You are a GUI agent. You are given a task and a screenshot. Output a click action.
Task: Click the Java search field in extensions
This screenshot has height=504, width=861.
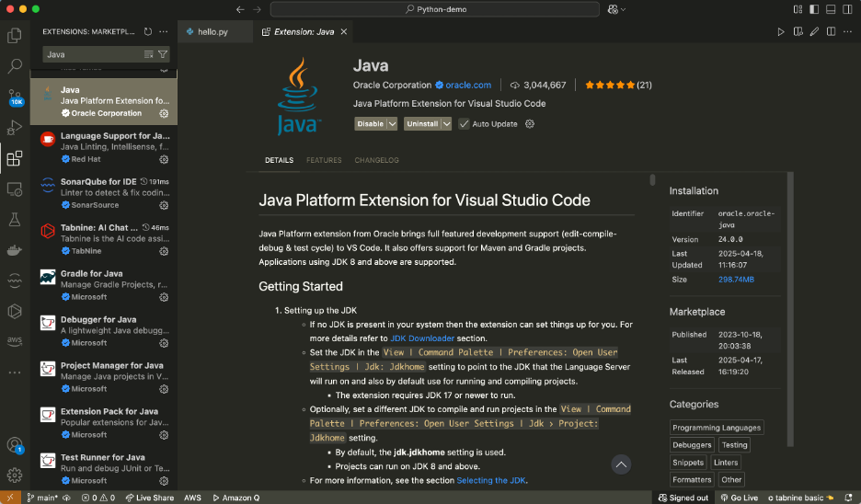pyautogui.click(x=92, y=54)
